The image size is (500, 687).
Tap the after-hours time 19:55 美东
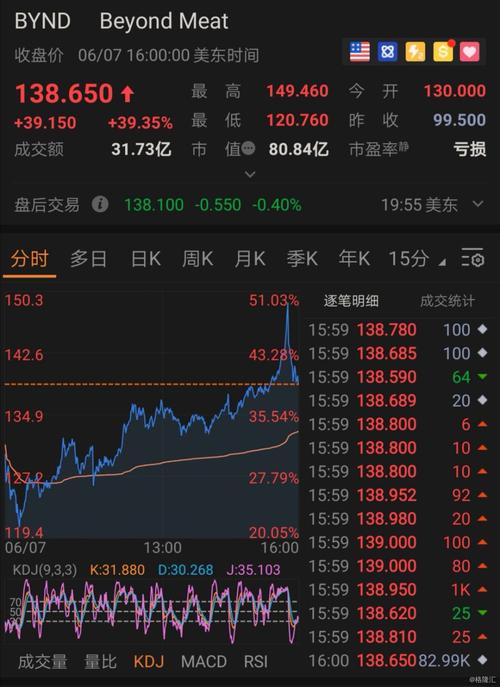coord(419,205)
